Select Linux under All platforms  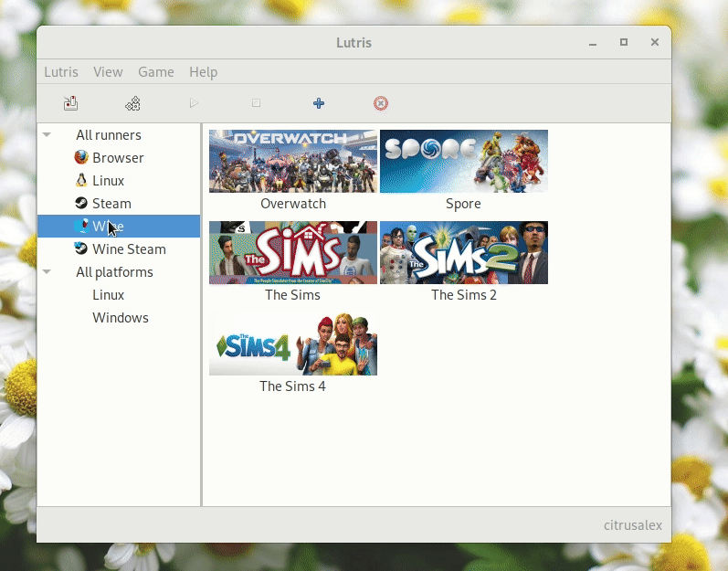click(108, 295)
